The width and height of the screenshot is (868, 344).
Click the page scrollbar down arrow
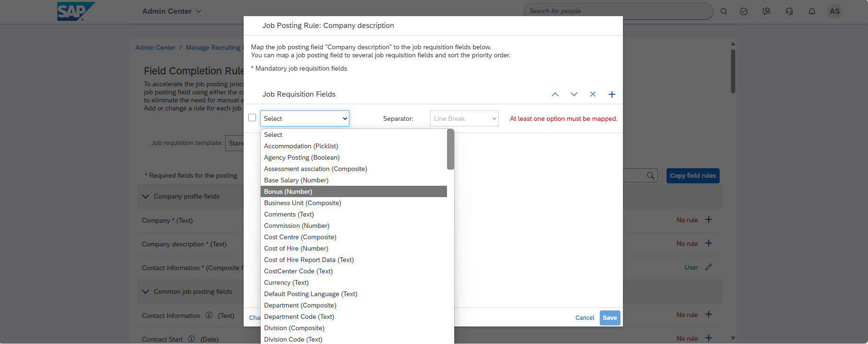tap(733, 338)
